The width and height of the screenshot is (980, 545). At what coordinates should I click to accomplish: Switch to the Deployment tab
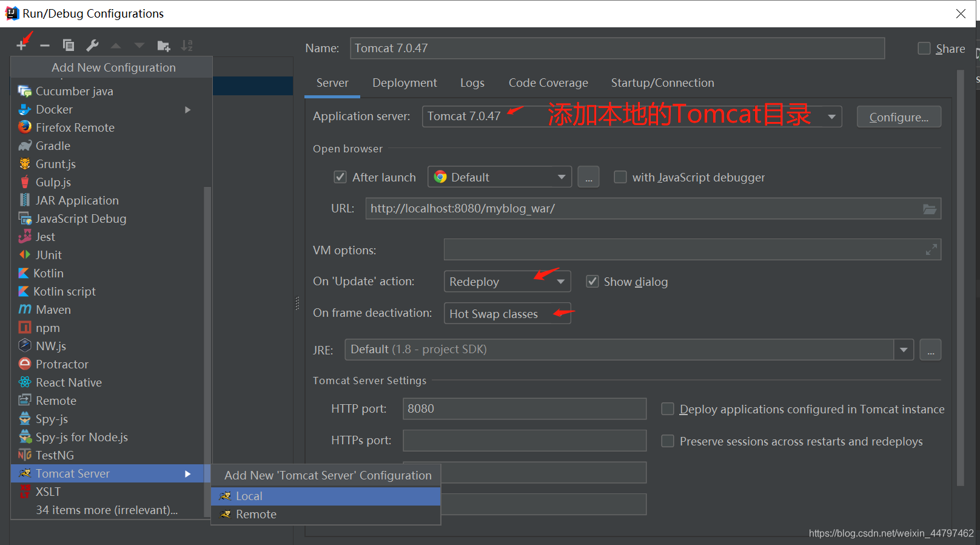404,83
